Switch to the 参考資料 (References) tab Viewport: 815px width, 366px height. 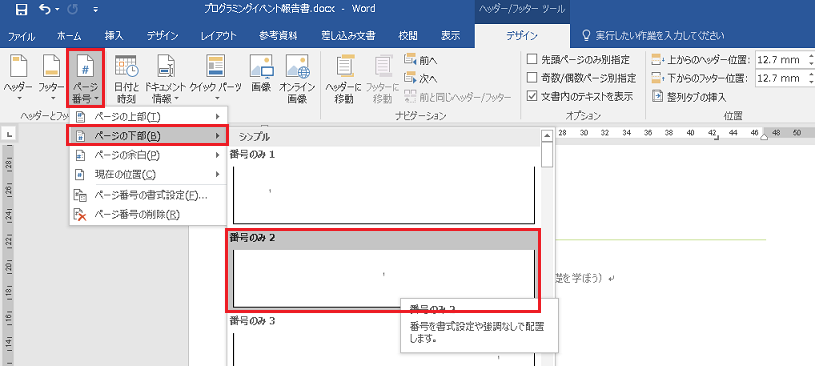(278, 36)
